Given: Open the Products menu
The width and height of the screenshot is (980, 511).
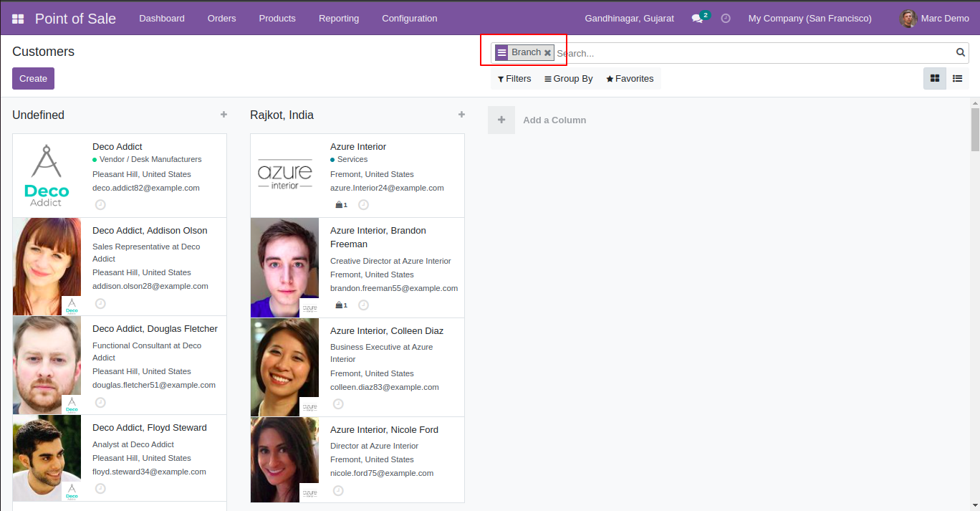Looking at the screenshot, I should tap(277, 19).
